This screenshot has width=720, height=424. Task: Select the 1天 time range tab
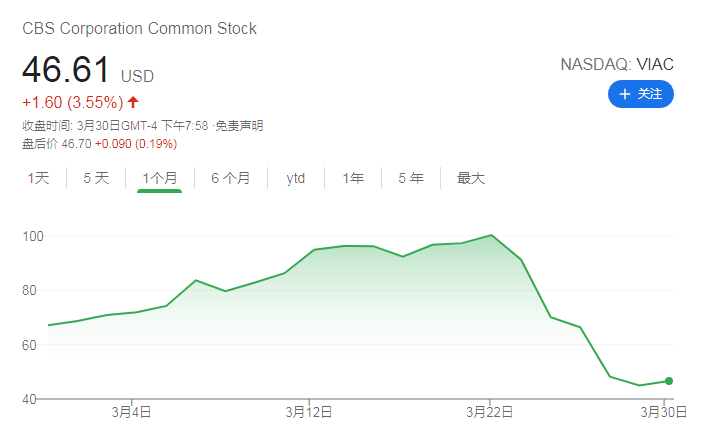point(38,178)
